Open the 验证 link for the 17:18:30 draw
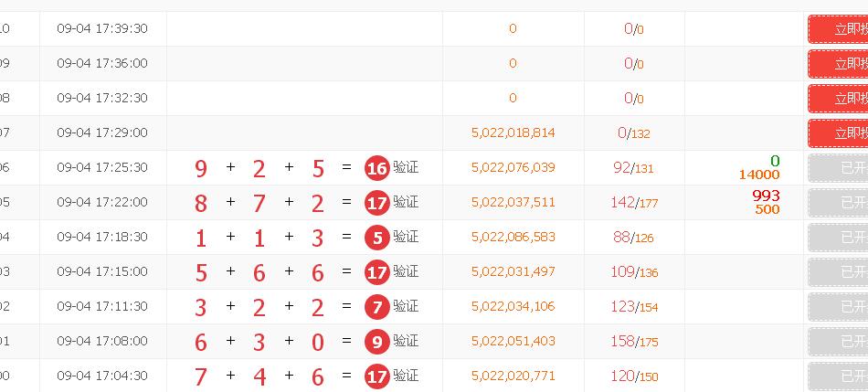The image size is (868, 392). pyautogui.click(x=406, y=238)
